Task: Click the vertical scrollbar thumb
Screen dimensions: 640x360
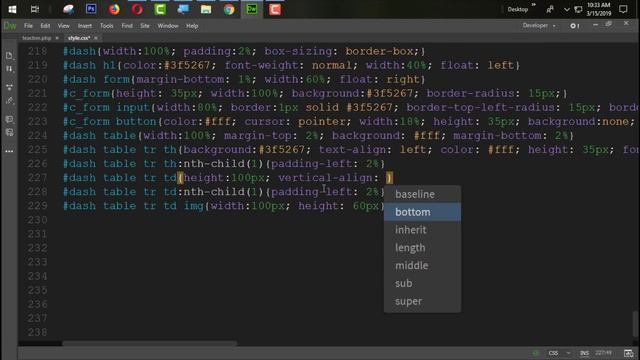Action: click(635, 324)
